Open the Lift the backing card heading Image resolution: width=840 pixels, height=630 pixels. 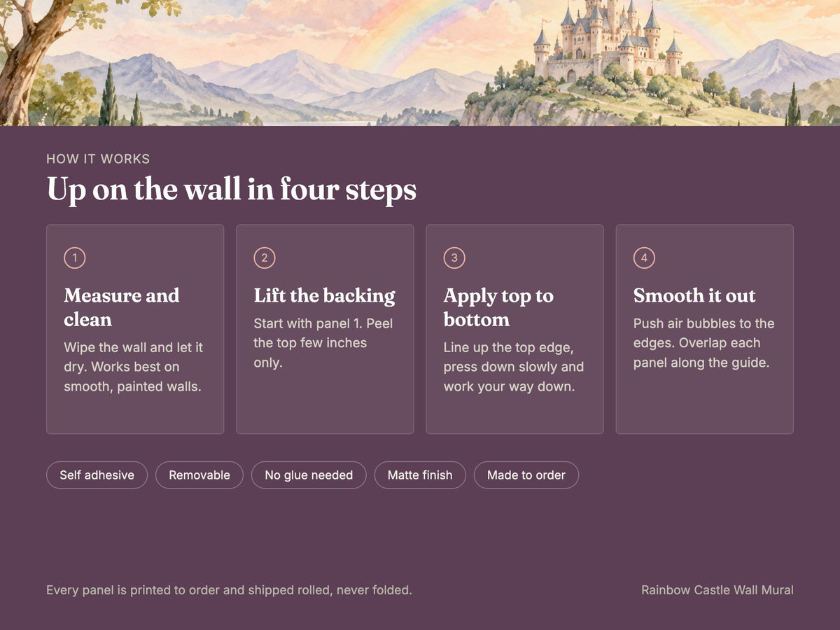pos(325,295)
